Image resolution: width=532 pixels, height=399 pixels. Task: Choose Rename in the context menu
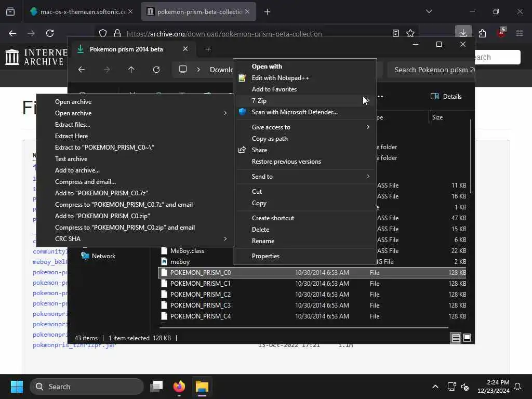pos(305,241)
